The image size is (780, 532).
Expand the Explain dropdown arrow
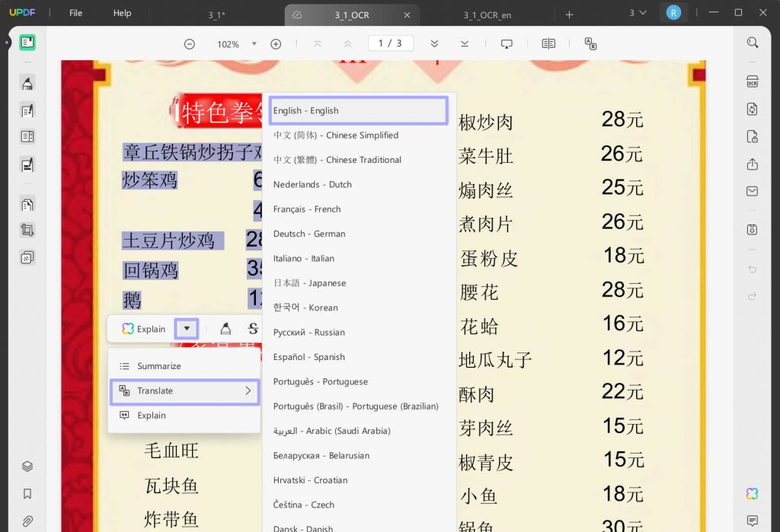[x=187, y=328]
